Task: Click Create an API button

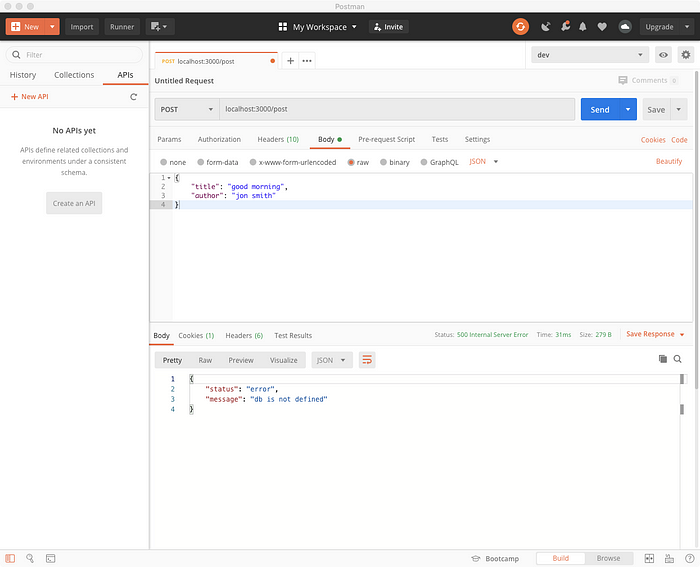Action: coord(74,203)
